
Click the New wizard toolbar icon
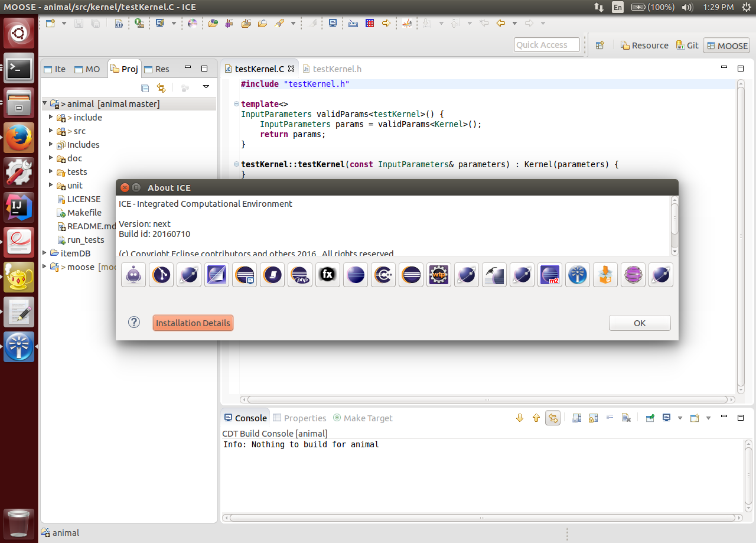pyautogui.click(x=50, y=23)
